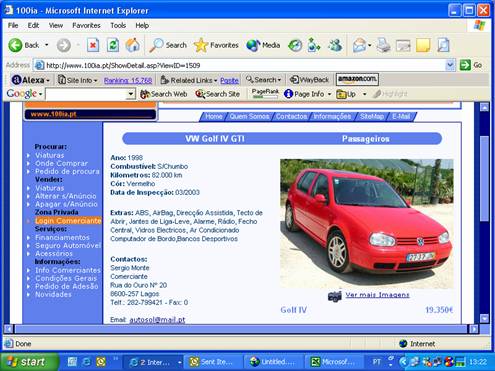Click the PT language indicator in the tray
Viewport: 495px width, 371px height.
coord(376,362)
